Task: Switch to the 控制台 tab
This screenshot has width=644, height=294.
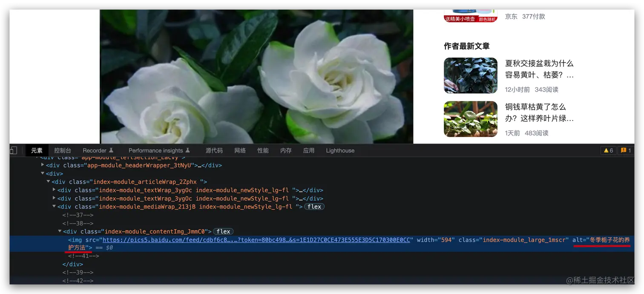Action: pos(63,150)
